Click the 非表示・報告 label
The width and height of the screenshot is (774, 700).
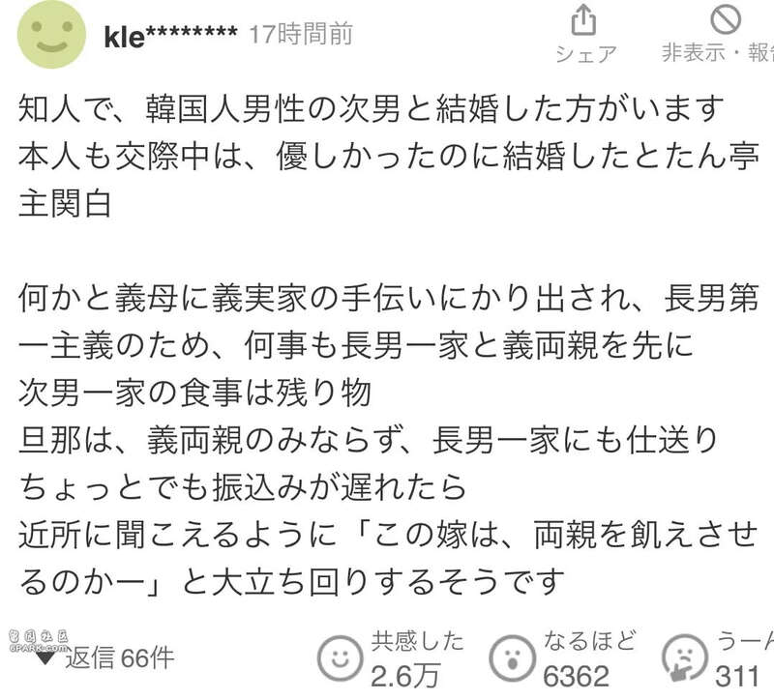(x=718, y=52)
